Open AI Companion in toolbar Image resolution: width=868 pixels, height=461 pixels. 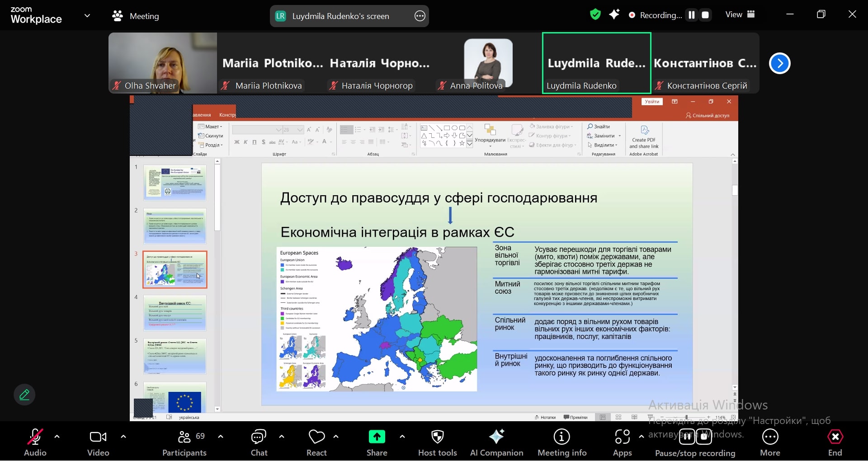click(496, 442)
